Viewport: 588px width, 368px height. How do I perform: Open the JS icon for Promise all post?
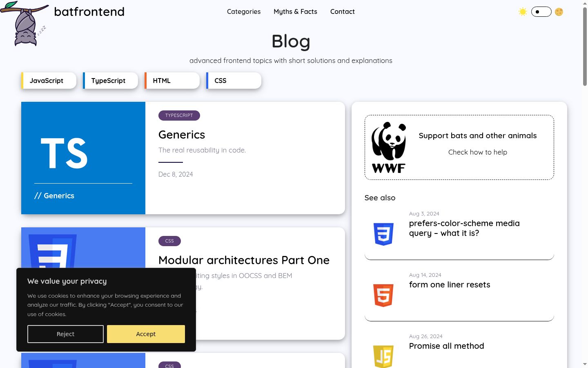point(383,356)
